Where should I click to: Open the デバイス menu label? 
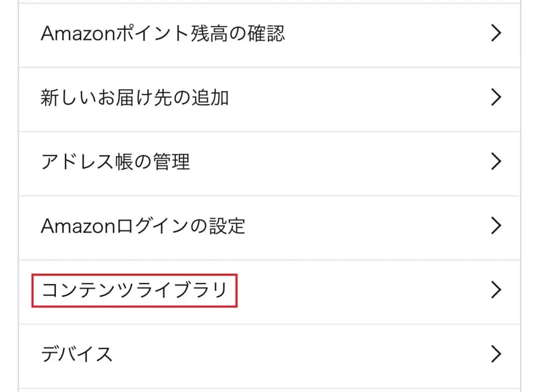(x=77, y=354)
